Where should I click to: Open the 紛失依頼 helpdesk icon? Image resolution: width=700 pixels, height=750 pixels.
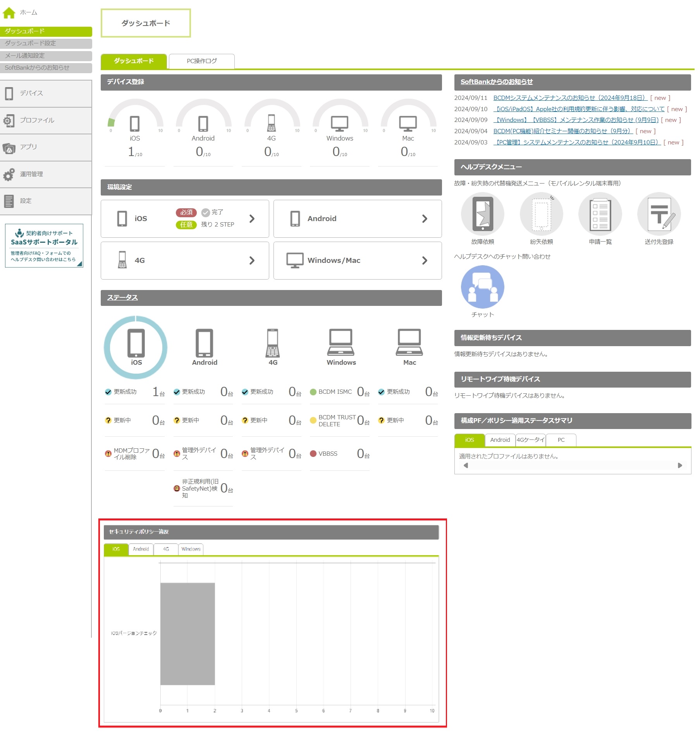541,214
